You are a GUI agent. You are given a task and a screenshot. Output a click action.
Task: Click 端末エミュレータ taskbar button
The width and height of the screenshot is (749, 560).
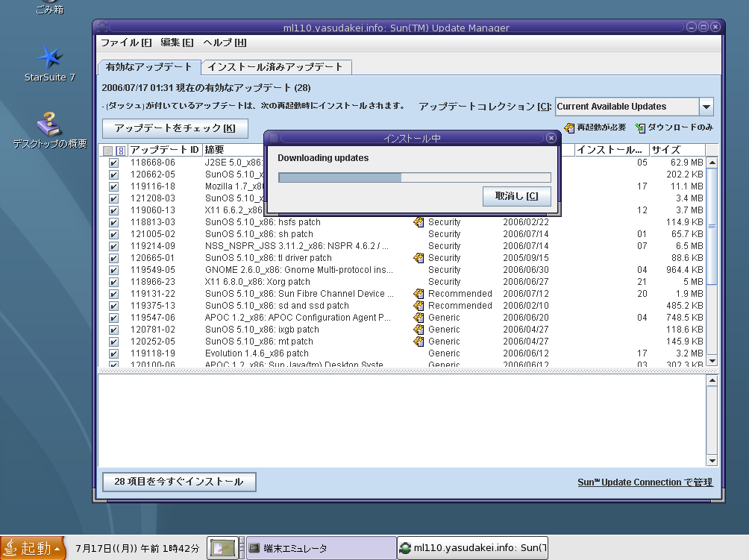321,548
